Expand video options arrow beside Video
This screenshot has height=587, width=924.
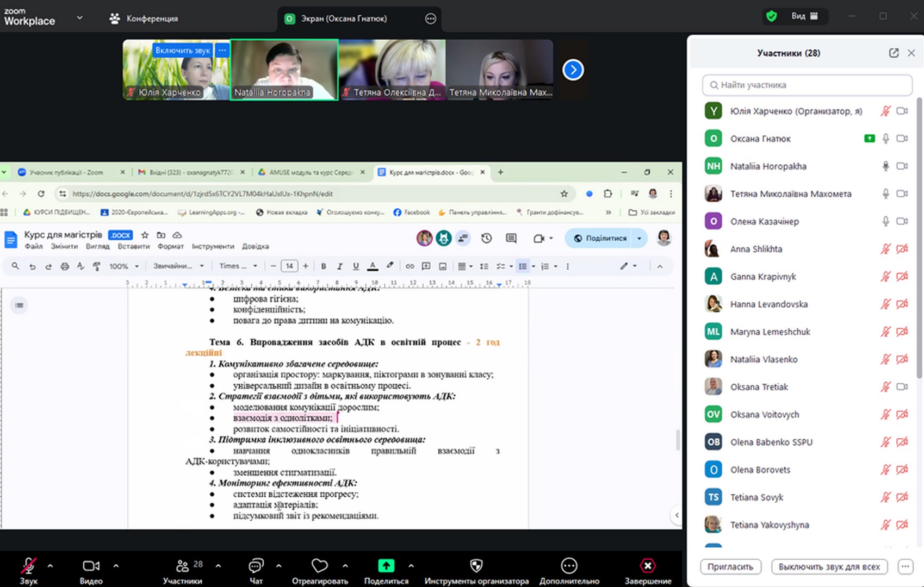[116, 566]
